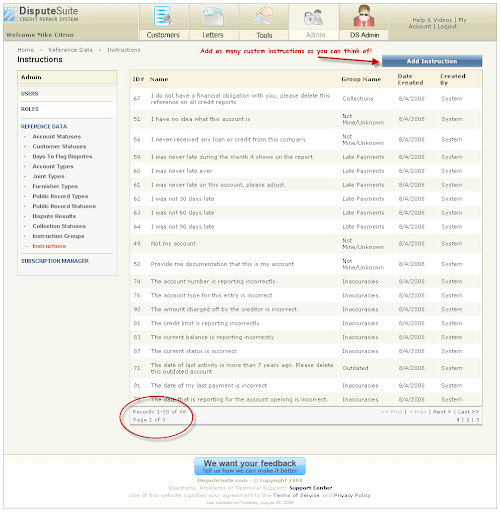This screenshot has width=500, height=512.
Task: Open Collection Statuses reference item
Action: point(59,226)
